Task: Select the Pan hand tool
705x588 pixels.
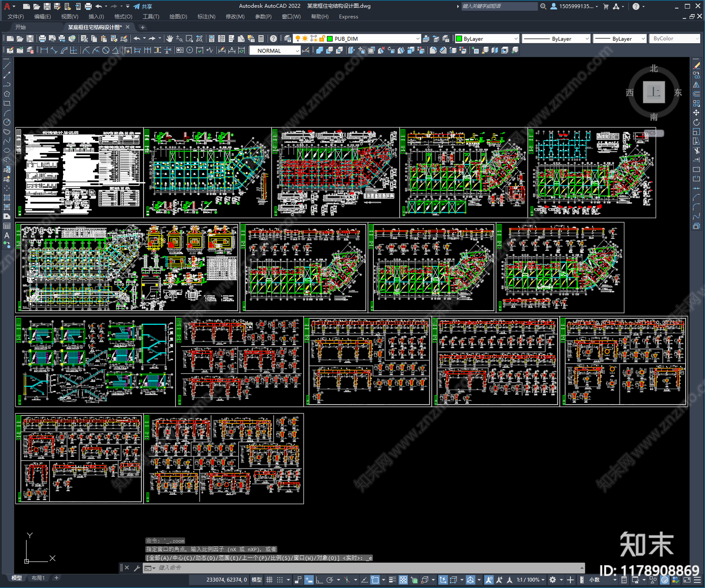Action: click(x=170, y=39)
